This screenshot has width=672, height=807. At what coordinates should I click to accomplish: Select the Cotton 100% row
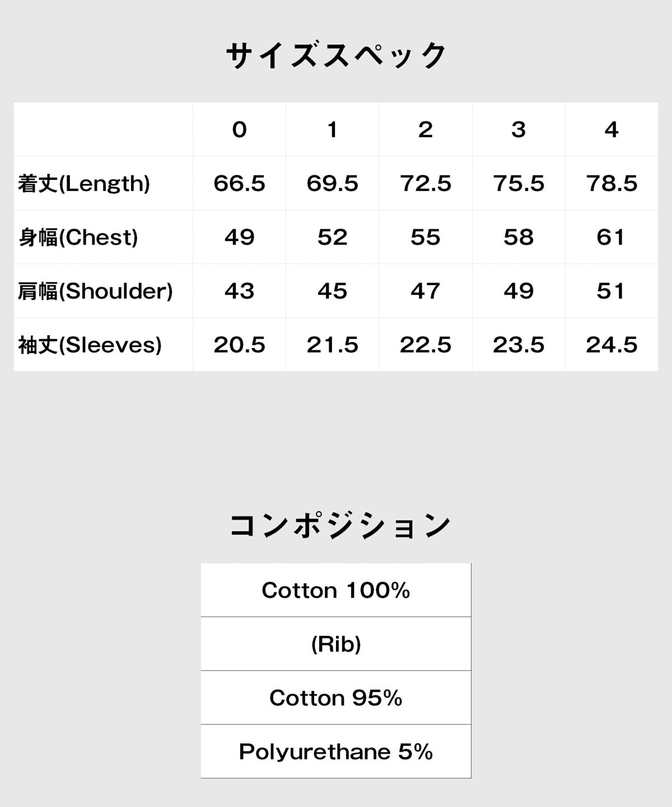[336, 590]
